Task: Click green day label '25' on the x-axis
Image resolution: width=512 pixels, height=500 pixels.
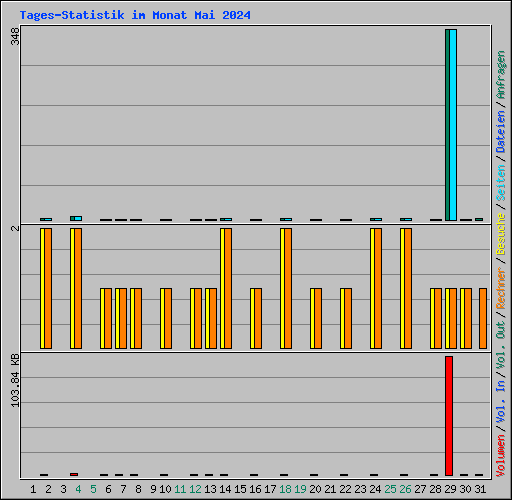Action: 390,489
